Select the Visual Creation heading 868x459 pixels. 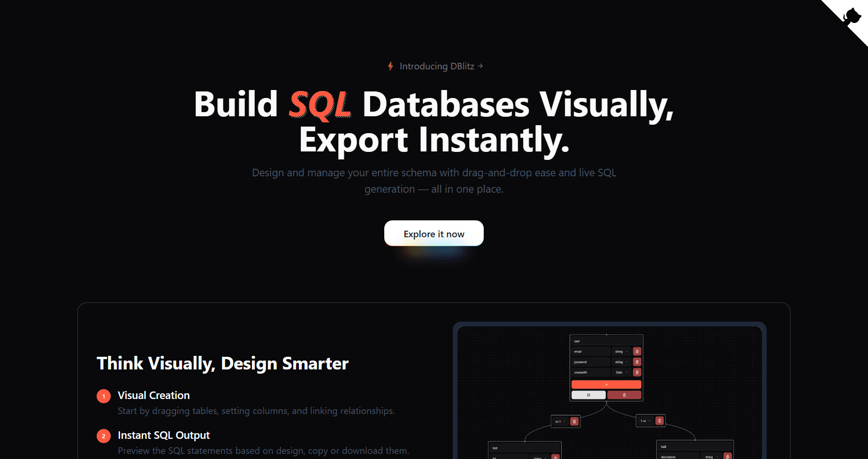154,395
